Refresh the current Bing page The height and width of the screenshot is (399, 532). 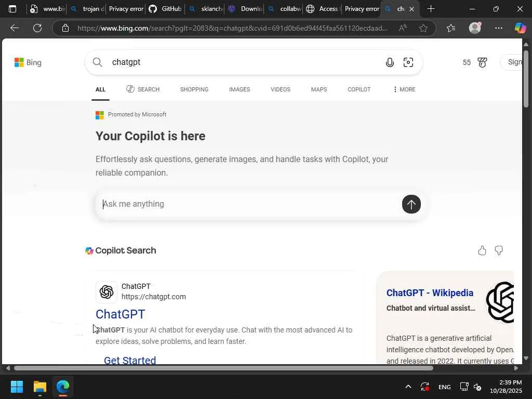pyautogui.click(x=37, y=28)
